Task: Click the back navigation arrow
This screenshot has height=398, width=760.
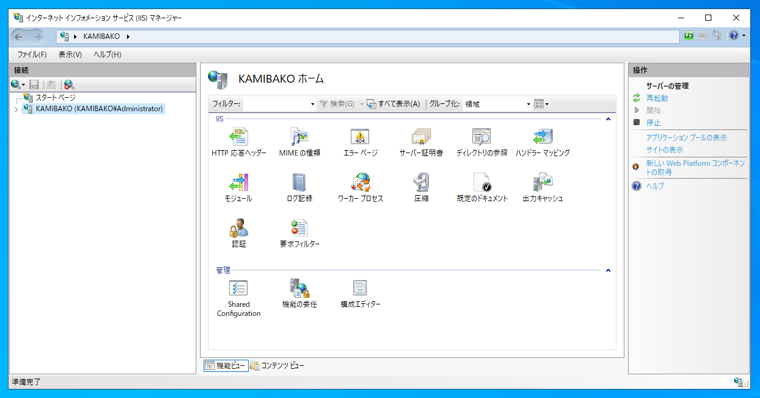Action: [x=18, y=36]
